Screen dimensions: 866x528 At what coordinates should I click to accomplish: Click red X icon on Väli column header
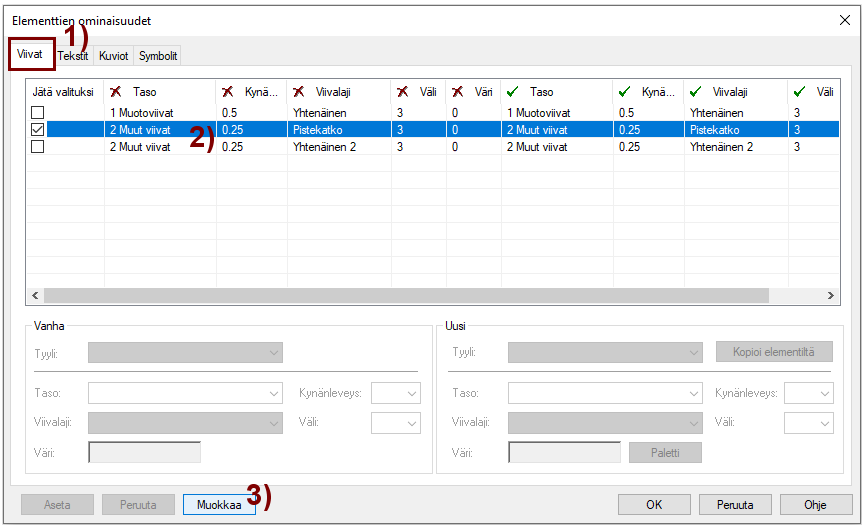point(402,92)
